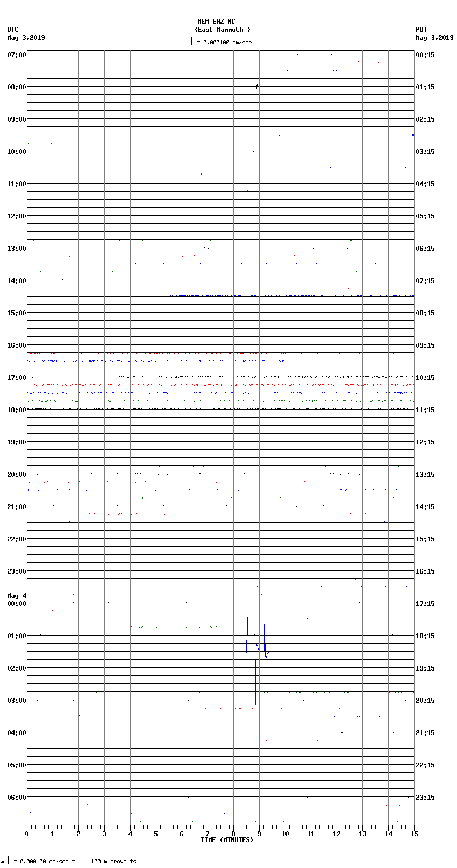Click the station title MEM EHZ NC
Image resolution: width=457 pixels, height=868 pixels.
[216, 22]
